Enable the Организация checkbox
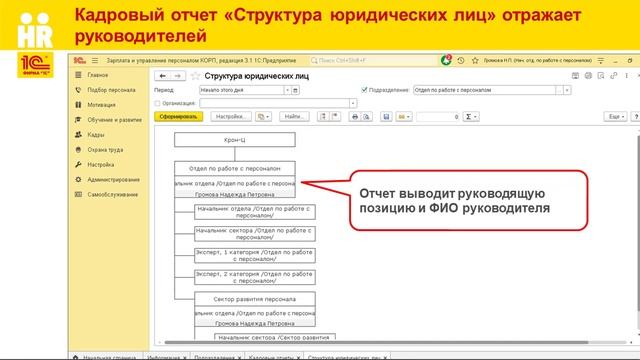This screenshot has height=360, width=640. [158, 104]
